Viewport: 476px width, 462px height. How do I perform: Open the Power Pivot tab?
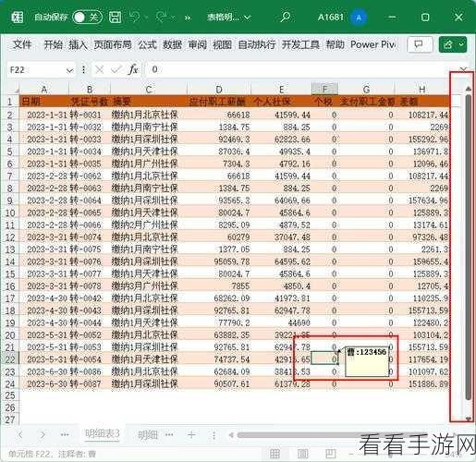[x=373, y=44]
